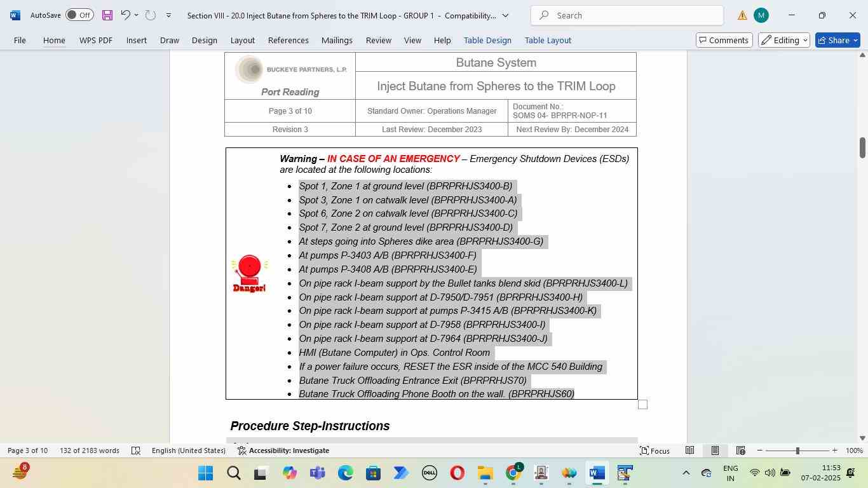Click the 'Last Review: December 2023' cell
Screen dimensions: 868x488
pos(432,130)
